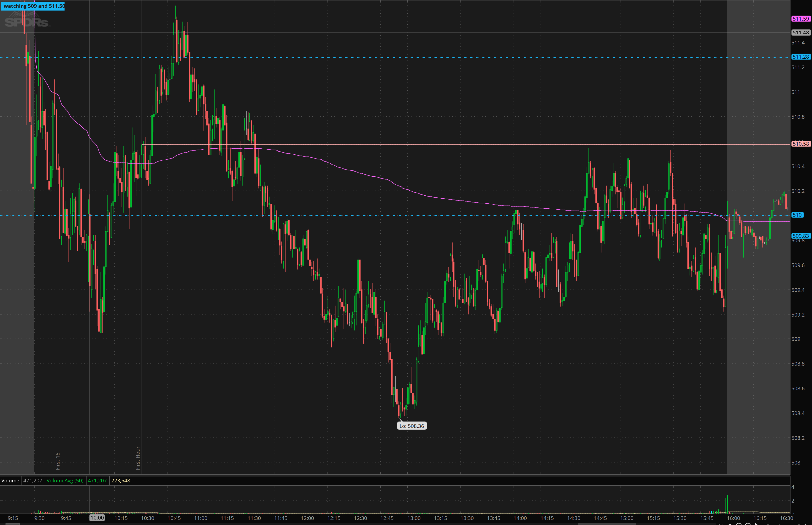
Task: Click the yellow 223,548 volume value
Action: [x=121, y=480]
